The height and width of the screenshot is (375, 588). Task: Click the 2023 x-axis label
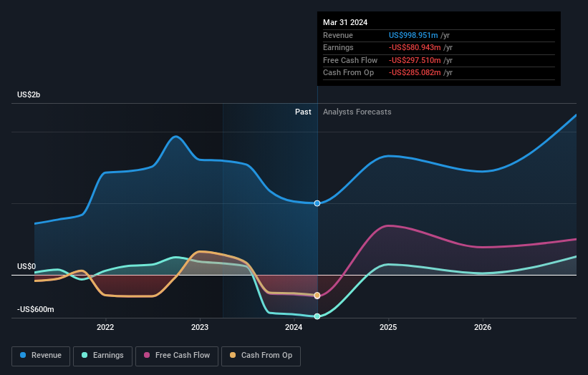pyautogui.click(x=200, y=328)
